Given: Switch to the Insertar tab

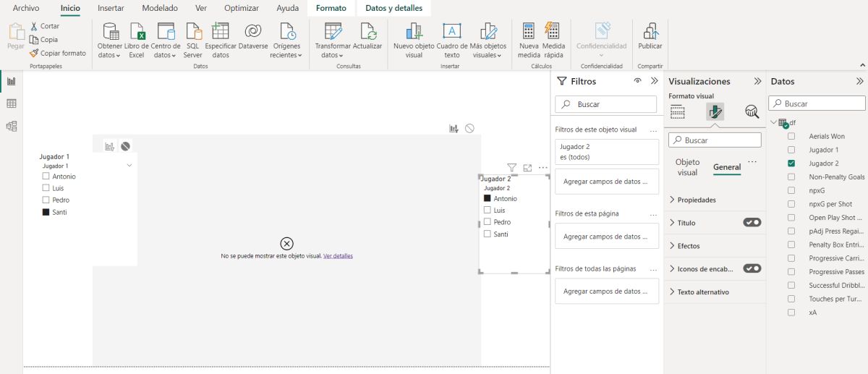Looking at the screenshot, I should click(x=111, y=8).
